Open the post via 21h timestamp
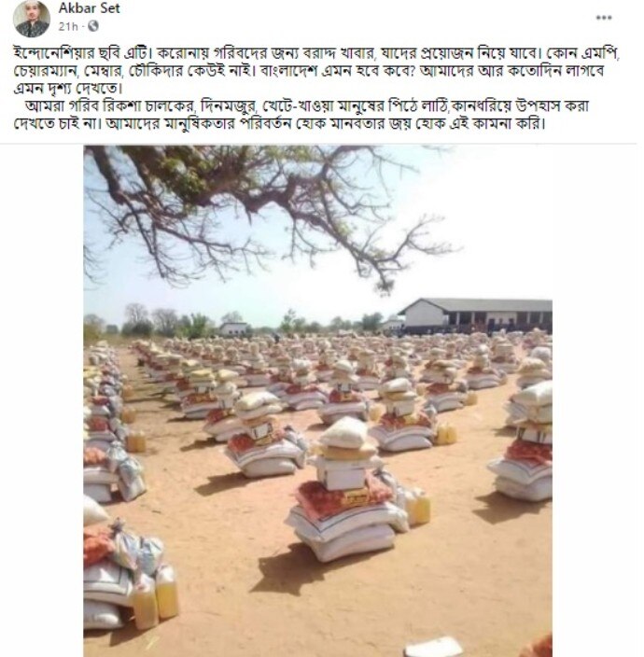The width and height of the screenshot is (644, 657). tap(68, 27)
